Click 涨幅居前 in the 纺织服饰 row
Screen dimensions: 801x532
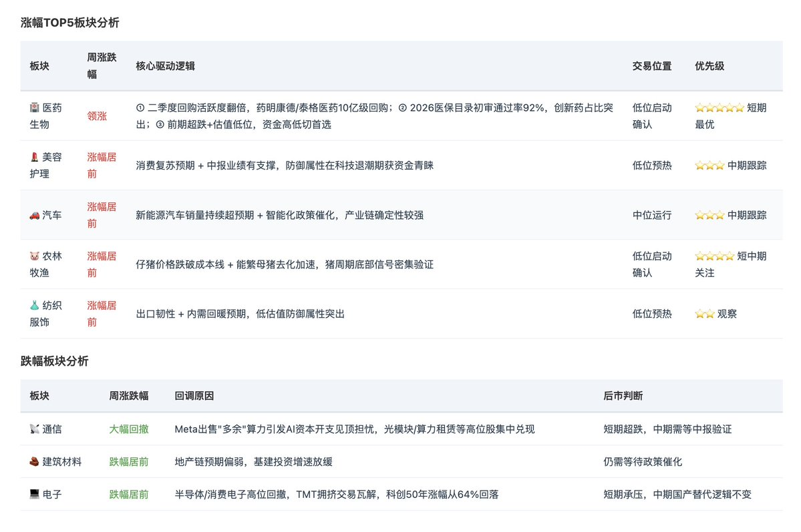click(x=102, y=314)
